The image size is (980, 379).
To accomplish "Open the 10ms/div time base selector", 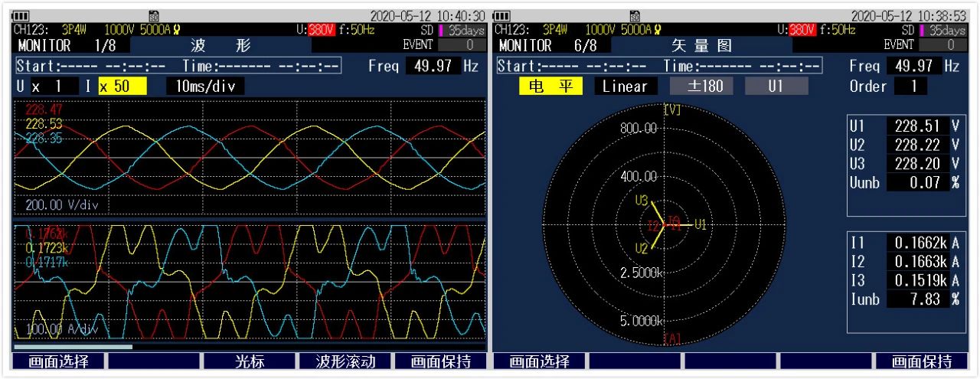I will tap(204, 87).
